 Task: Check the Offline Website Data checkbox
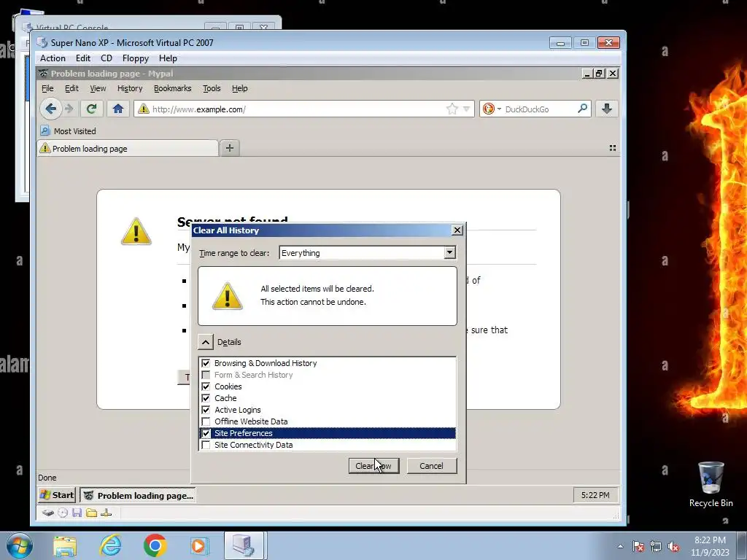point(206,421)
